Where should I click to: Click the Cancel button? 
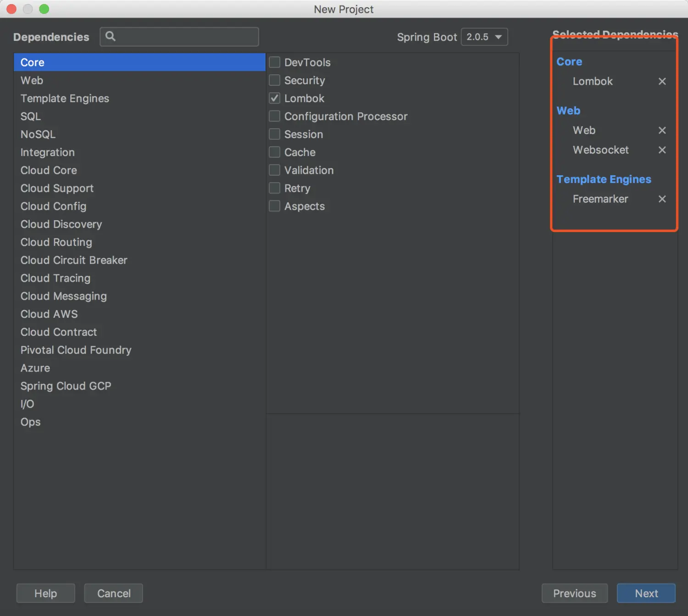tap(113, 593)
